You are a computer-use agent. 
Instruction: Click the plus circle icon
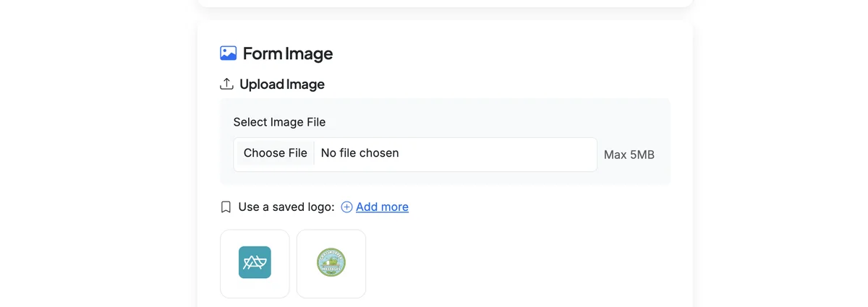(346, 207)
